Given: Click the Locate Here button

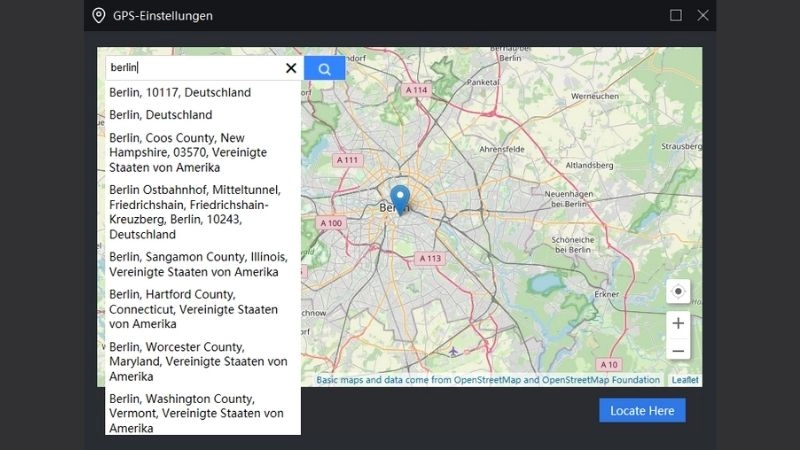Looking at the screenshot, I should click(642, 411).
